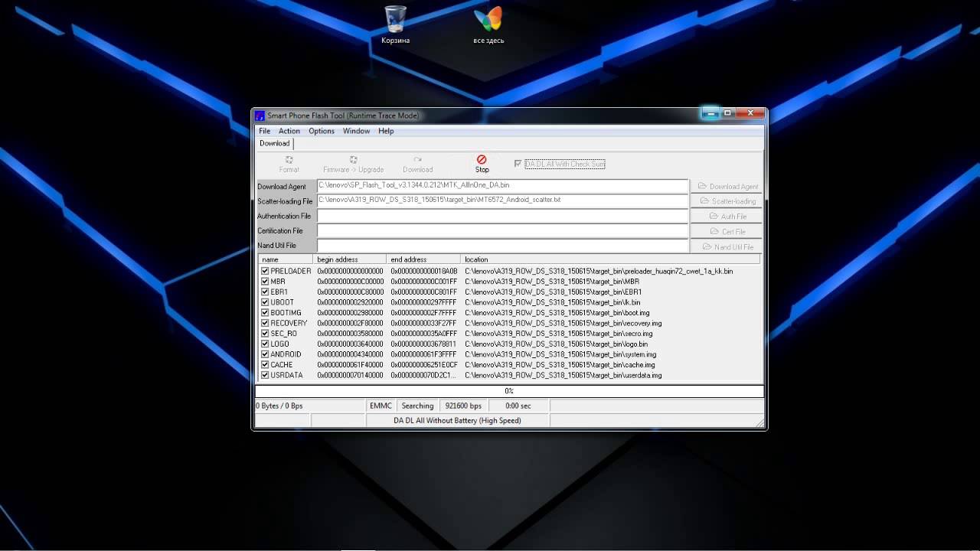Open the File menu
Screen dimensions: 980x551
(x=264, y=131)
